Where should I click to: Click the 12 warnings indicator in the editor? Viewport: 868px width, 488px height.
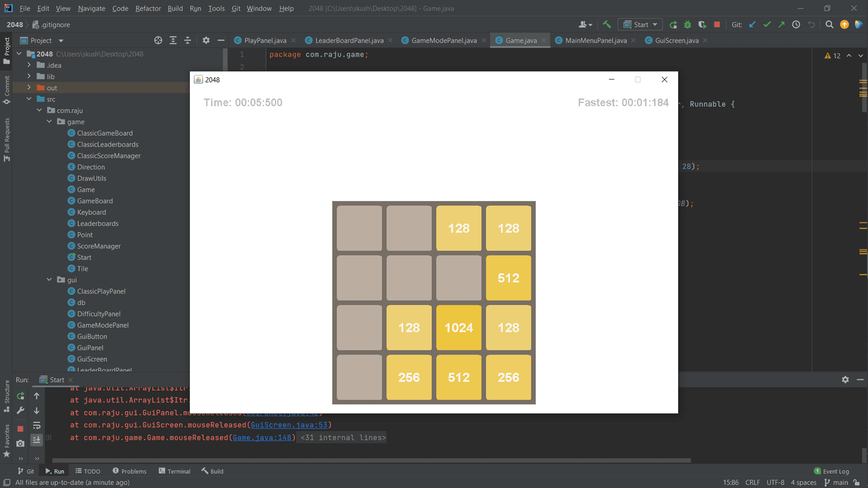pos(832,55)
